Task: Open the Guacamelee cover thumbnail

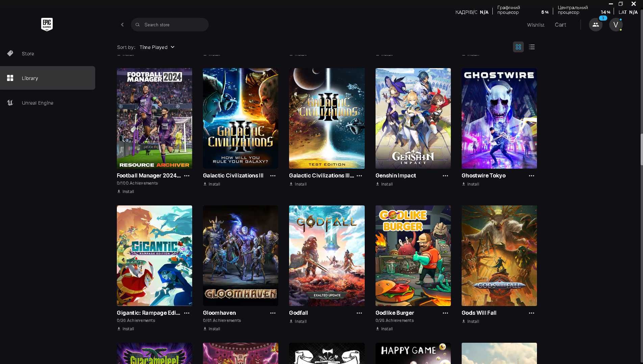Action: click(154, 353)
